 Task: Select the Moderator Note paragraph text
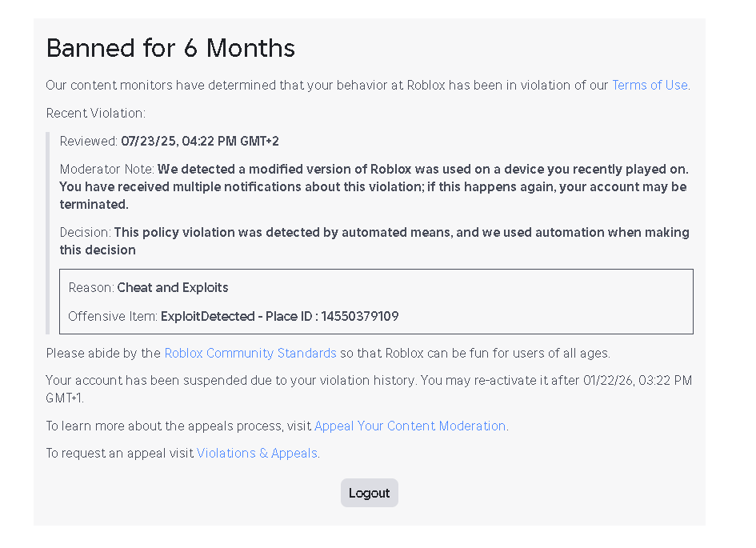373,186
